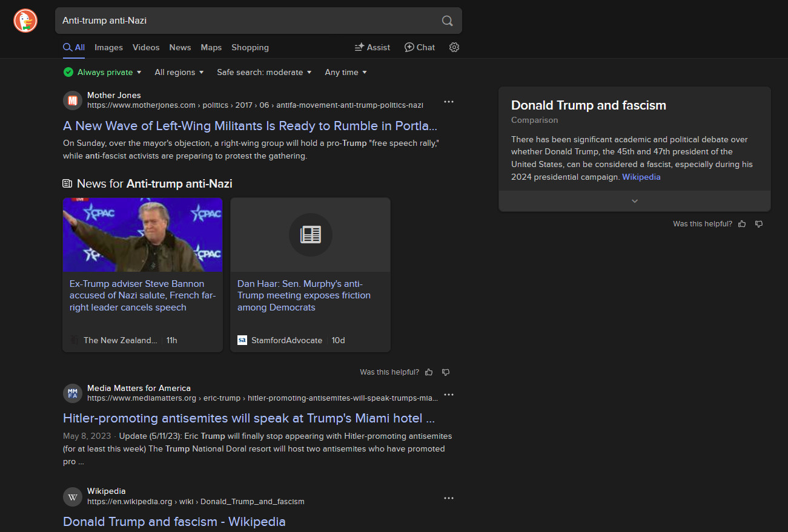Click the search magnifier icon in search box
Image resolution: width=788 pixels, height=532 pixels.
pyautogui.click(x=447, y=21)
